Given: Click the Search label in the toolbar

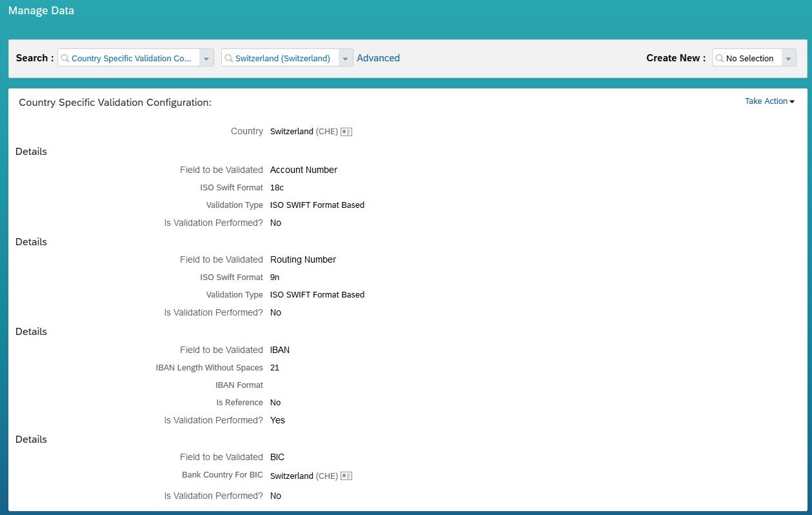Looking at the screenshot, I should tap(35, 58).
